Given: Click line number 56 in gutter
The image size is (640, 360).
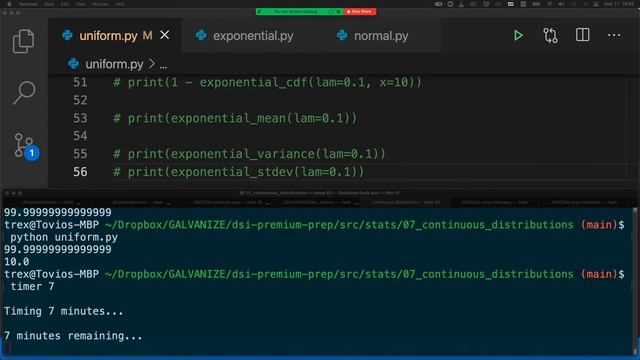Looking at the screenshot, I should [x=80, y=172].
